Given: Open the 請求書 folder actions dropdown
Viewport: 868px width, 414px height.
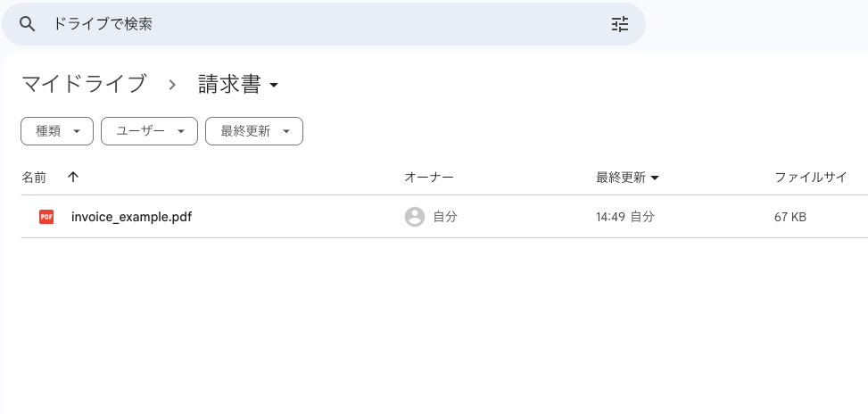Looking at the screenshot, I should click(x=274, y=86).
